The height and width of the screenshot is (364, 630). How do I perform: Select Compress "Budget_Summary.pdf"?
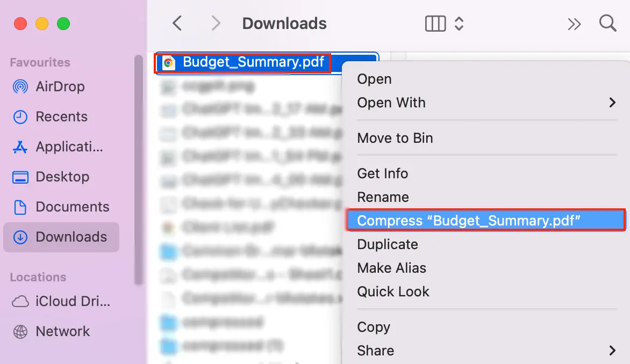coord(486,220)
